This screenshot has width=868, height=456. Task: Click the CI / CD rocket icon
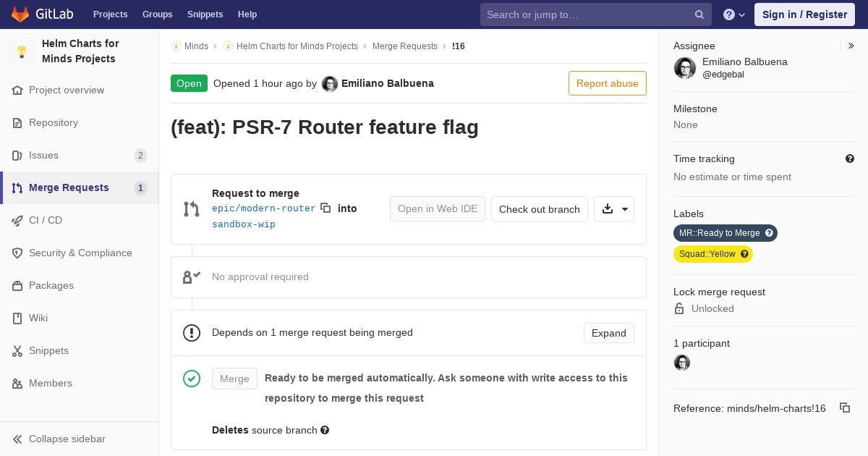17,221
